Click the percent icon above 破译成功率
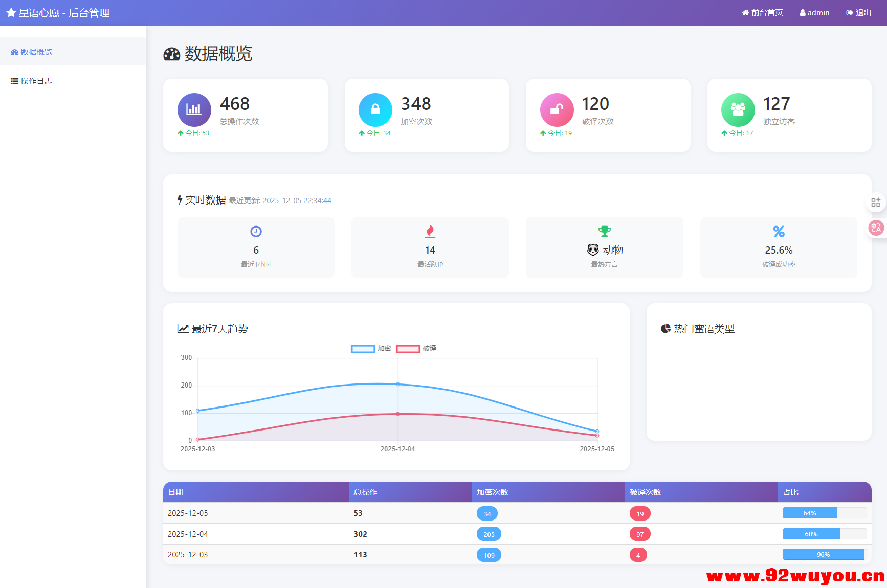This screenshot has width=887, height=588. tap(779, 231)
